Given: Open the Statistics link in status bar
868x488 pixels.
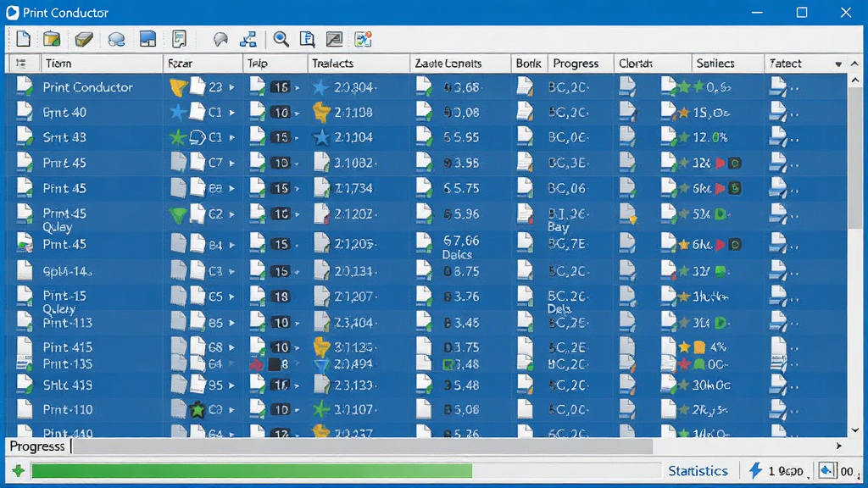Looking at the screenshot, I should click(698, 471).
